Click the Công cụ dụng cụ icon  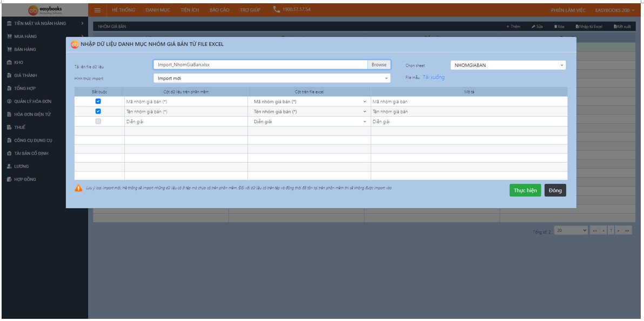click(x=9, y=141)
